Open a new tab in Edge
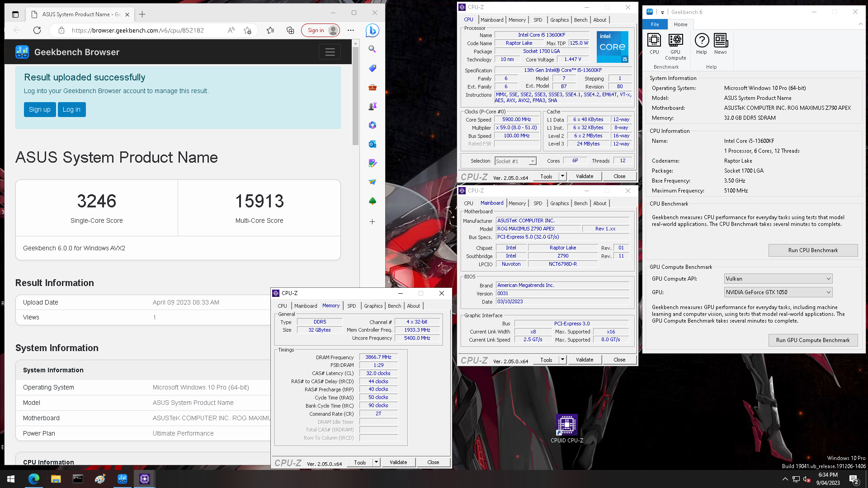The image size is (868, 488). pos(142,14)
